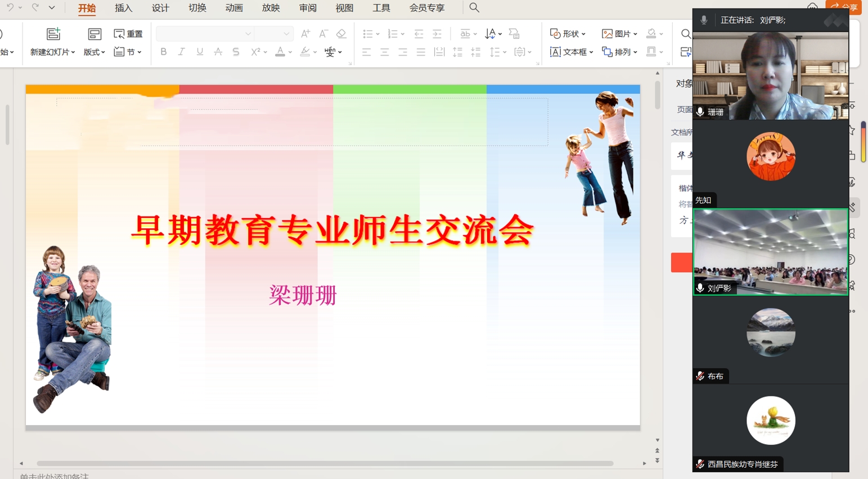Viewport: 868px width, 479px height.
Task: Expand the Shapes (形状) dropdown
Action: (x=568, y=34)
